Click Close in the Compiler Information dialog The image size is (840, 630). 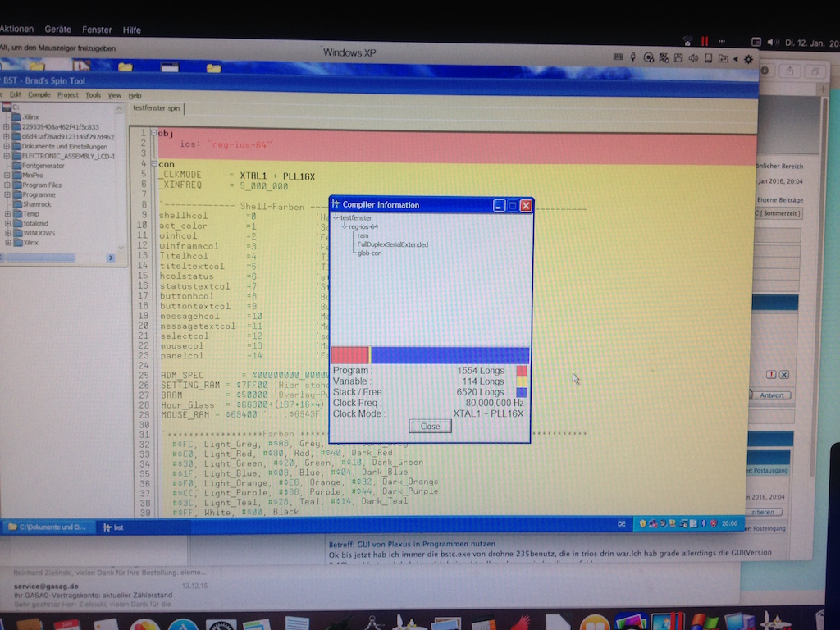pyautogui.click(x=430, y=426)
